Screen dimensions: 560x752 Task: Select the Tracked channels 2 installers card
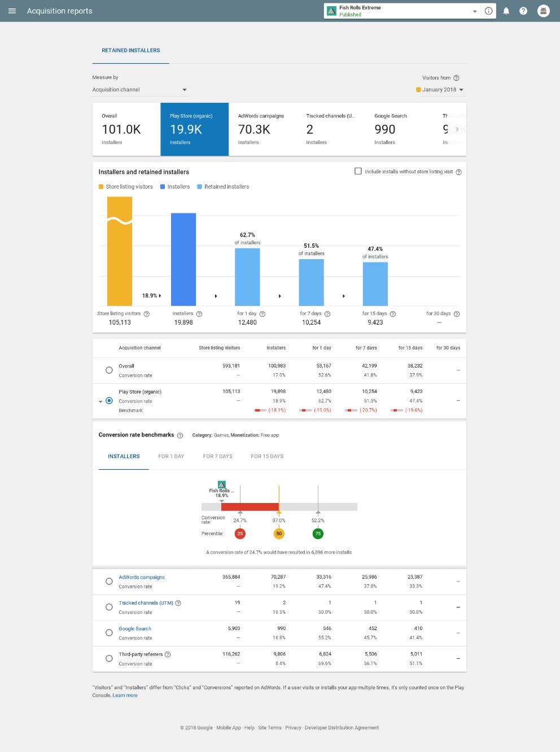coord(331,129)
